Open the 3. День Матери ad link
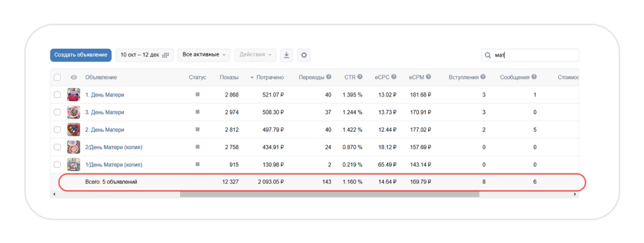The width and height of the screenshot is (644, 243). (105, 112)
